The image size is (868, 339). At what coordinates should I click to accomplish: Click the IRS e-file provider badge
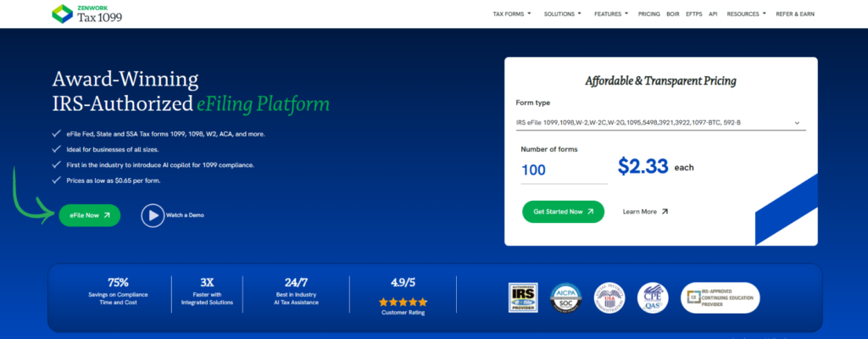pyautogui.click(x=523, y=297)
